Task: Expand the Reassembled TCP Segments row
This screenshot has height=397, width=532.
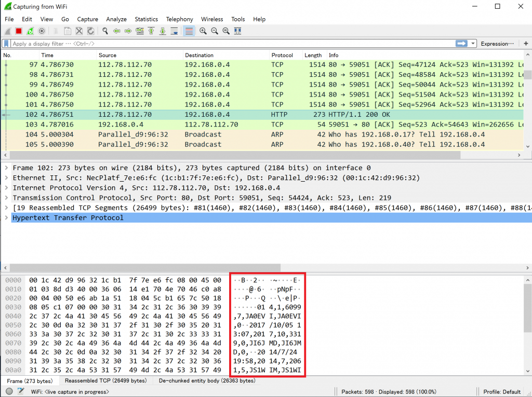Action: coord(6,208)
